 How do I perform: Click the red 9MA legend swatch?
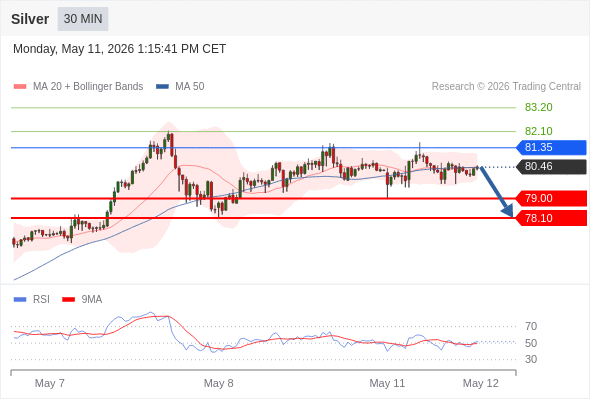click(x=68, y=300)
